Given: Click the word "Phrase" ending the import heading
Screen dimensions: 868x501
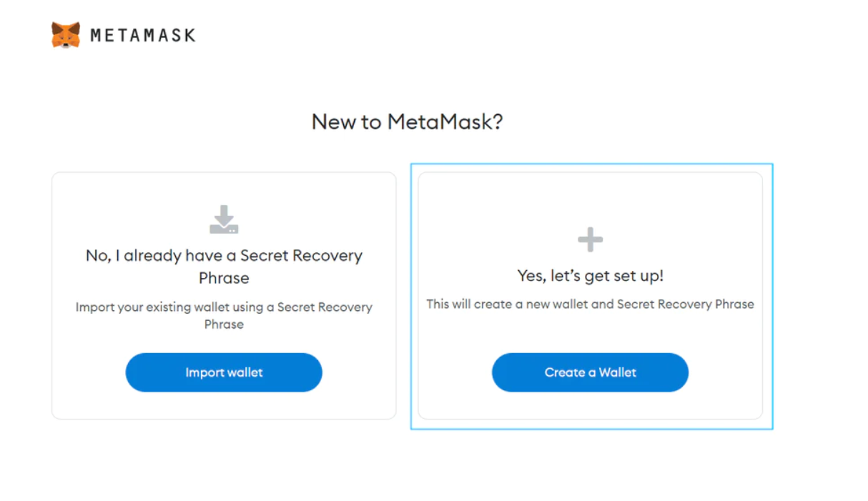Looking at the screenshot, I should [224, 278].
